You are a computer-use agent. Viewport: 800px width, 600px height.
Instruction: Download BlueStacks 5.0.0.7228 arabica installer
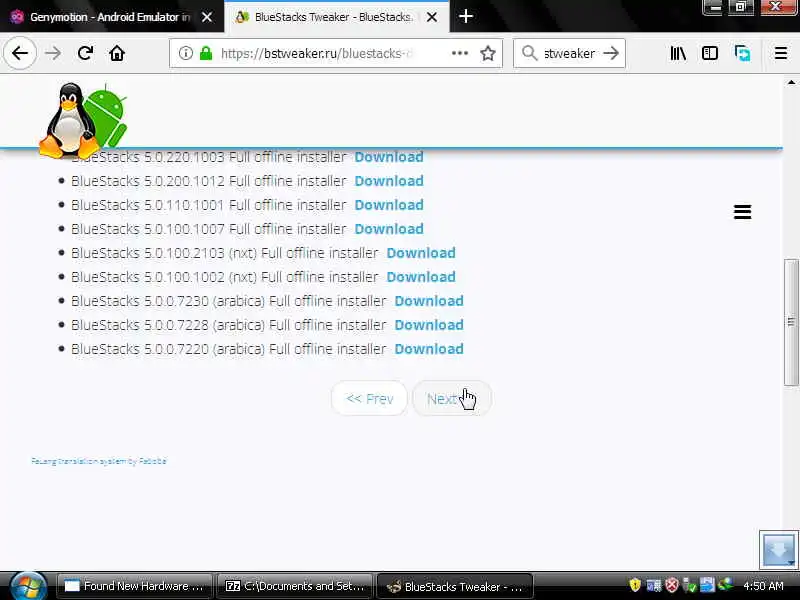[x=429, y=325]
